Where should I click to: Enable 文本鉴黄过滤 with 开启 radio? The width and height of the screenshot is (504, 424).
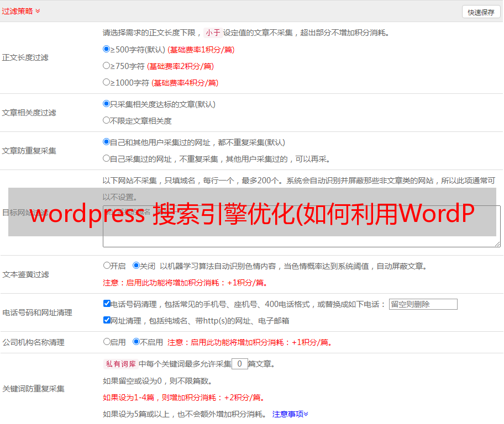[x=107, y=266]
